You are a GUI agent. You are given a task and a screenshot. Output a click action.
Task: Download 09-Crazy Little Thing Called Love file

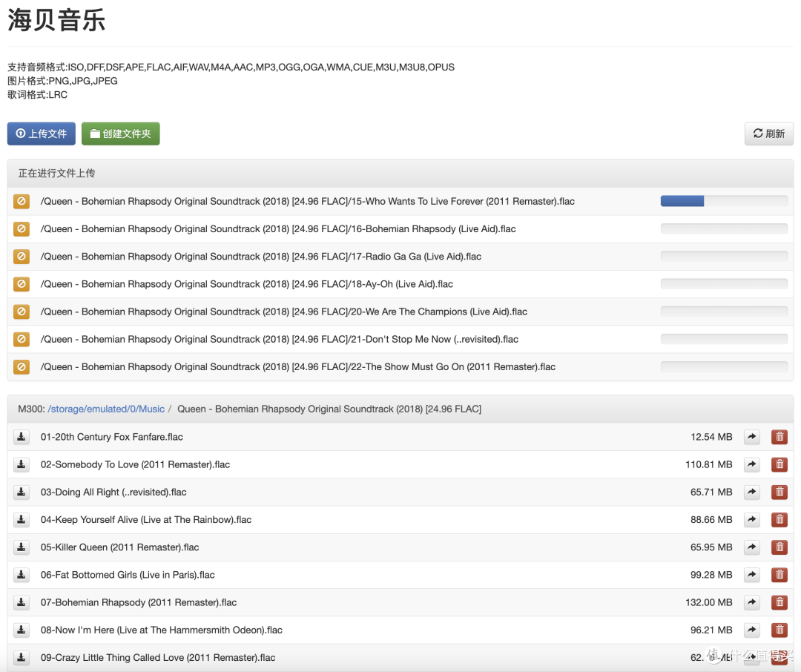pyautogui.click(x=22, y=658)
